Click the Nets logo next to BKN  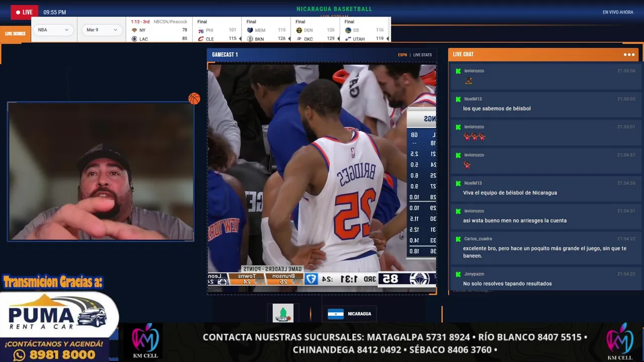coord(250,39)
